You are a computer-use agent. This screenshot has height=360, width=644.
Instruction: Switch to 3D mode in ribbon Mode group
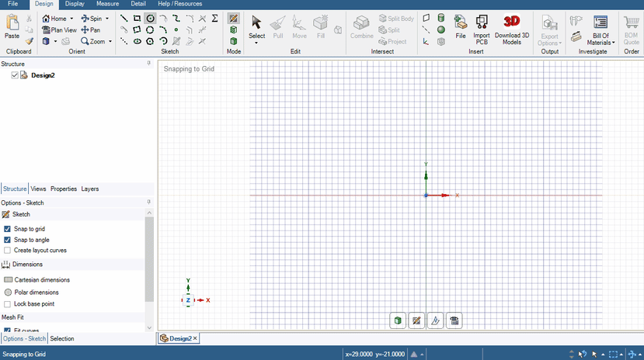point(233,41)
